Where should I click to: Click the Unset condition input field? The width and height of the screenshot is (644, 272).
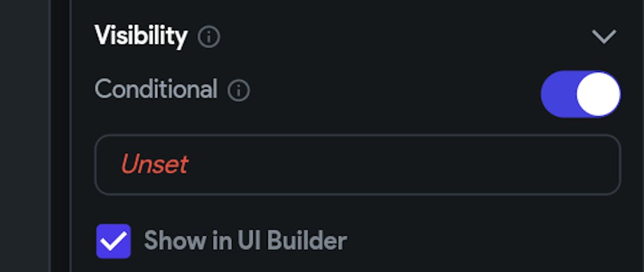tap(357, 164)
